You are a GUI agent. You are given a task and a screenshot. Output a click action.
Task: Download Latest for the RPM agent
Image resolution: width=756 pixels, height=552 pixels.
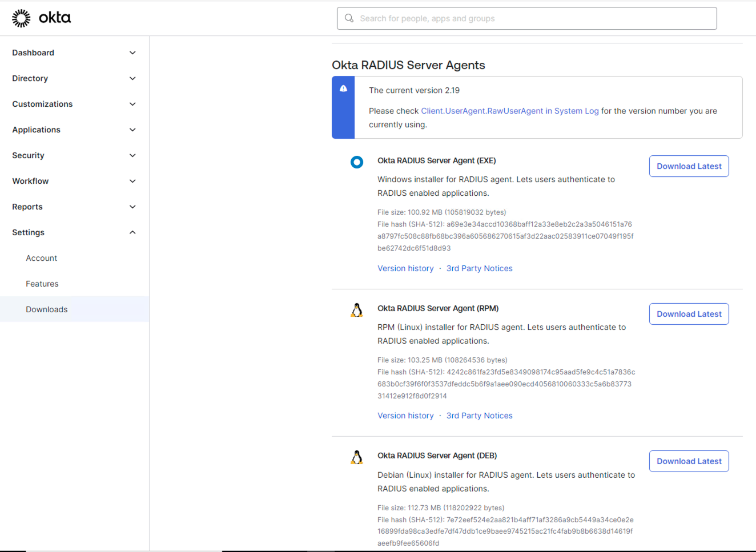pos(689,313)
